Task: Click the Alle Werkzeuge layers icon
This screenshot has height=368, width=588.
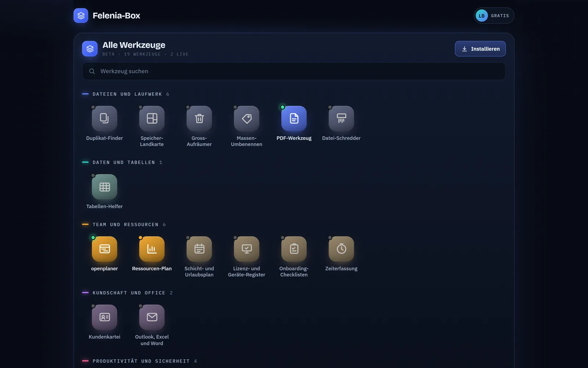Action: [x=90, y=49]
